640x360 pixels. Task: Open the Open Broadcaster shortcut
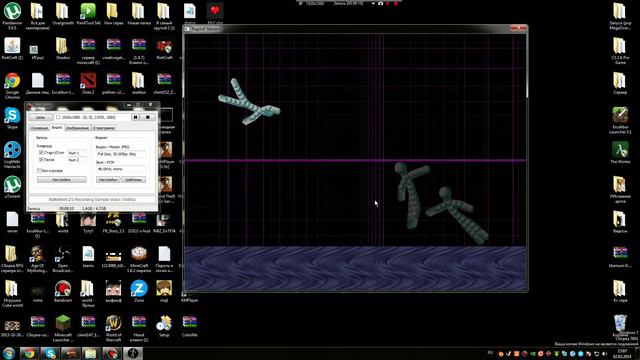coord(63,254)
